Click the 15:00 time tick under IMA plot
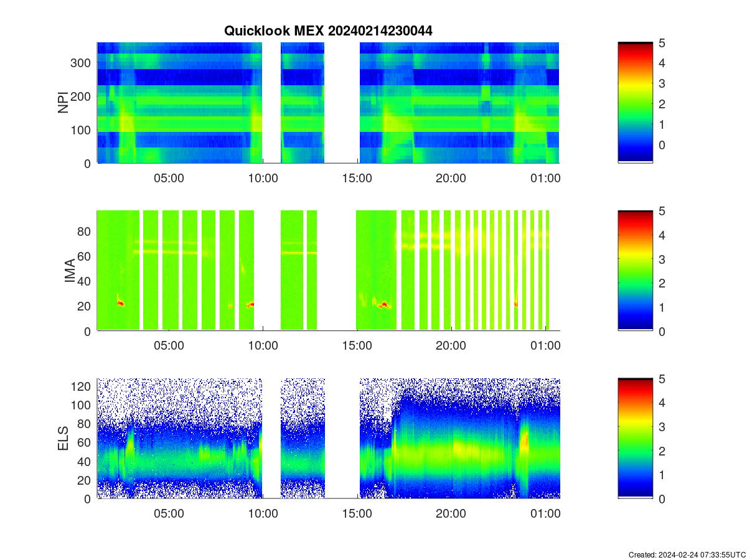Viewport: 747px width, 560px height. pyautogui.click(x=357, y=345)
